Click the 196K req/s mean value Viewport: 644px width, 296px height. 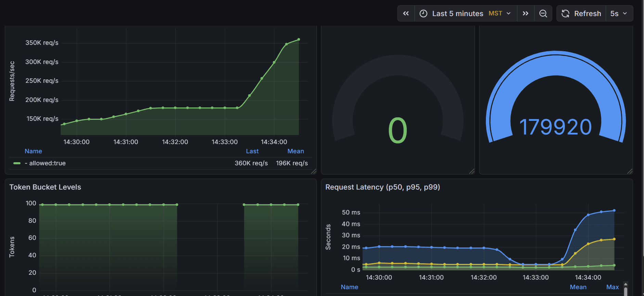tap(292, 163)
